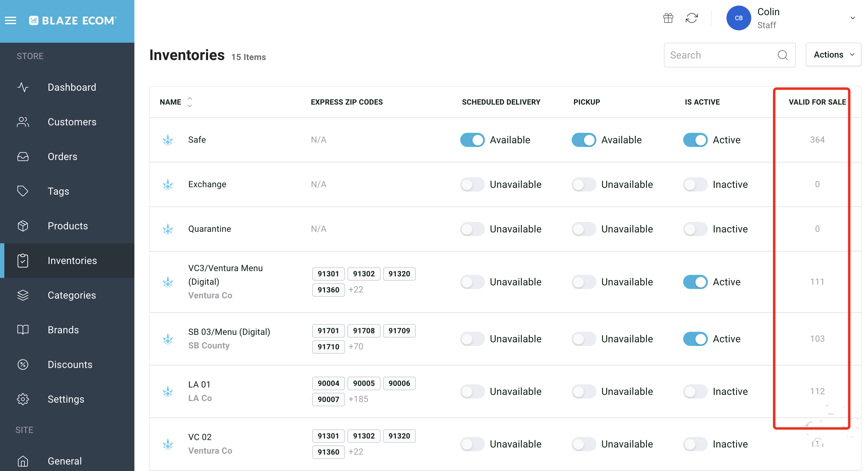Screen dimensions: 868x471
Task: Turn off the Active toggle for SB 03/Menu
Action: pyautogui.click(x=695, y=339)
